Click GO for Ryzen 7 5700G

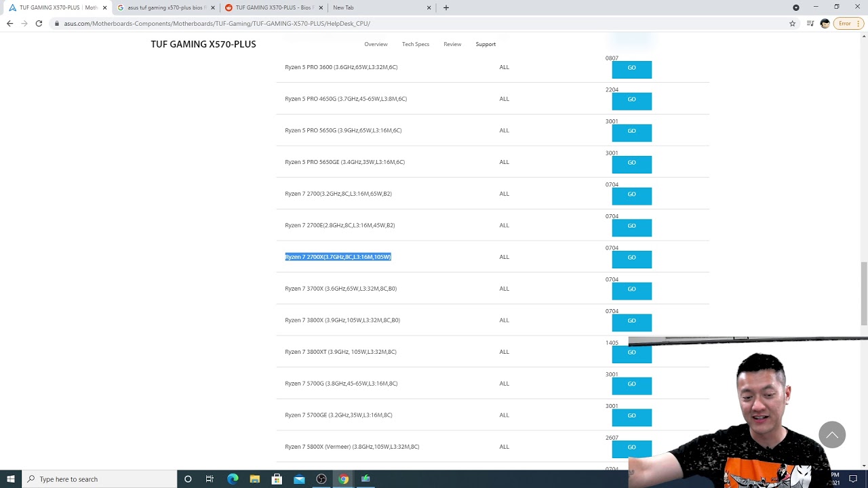631,385
